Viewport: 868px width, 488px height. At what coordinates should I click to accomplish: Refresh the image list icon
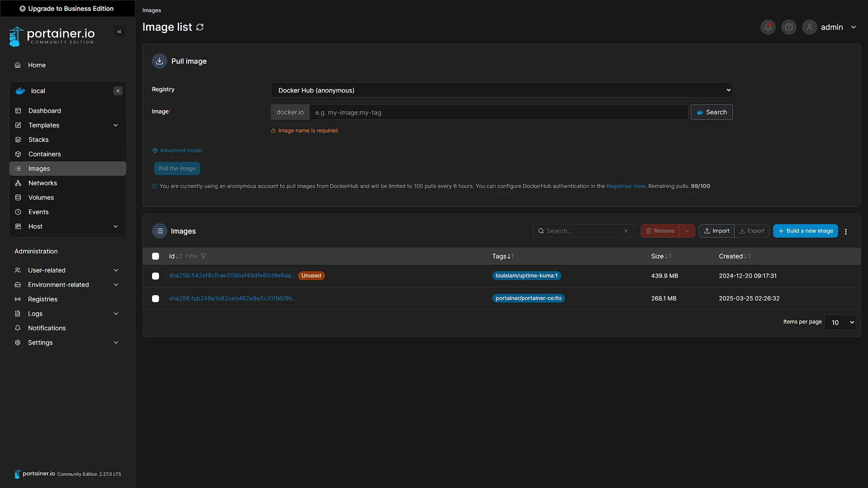200,27
